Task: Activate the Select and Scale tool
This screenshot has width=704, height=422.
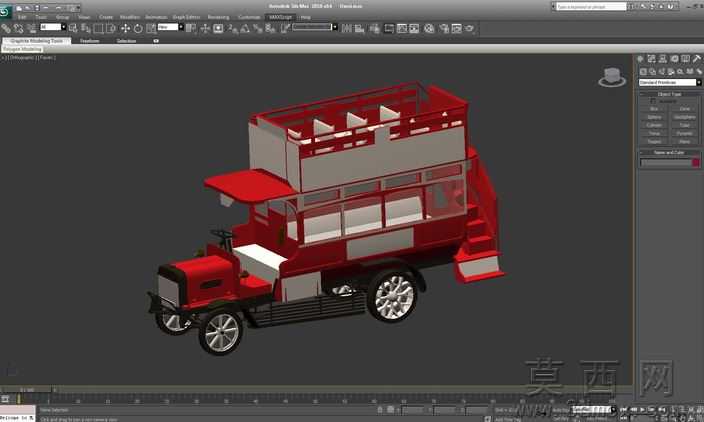Action: point(151,28)
